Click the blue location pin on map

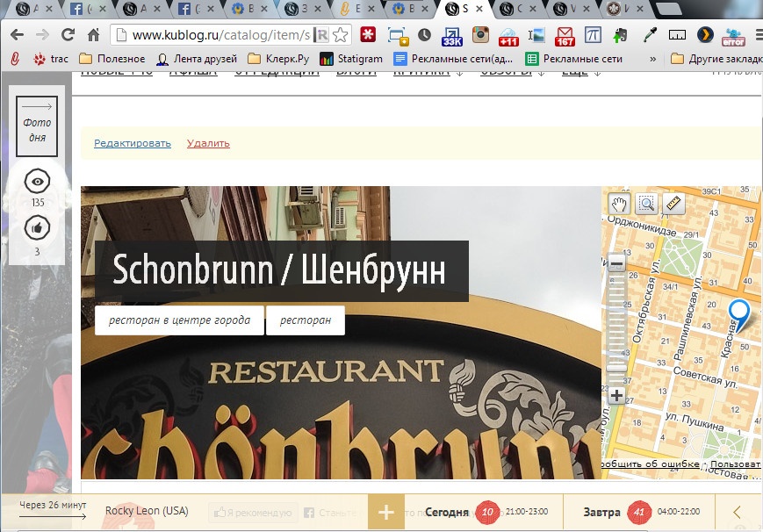pos(738,316)
